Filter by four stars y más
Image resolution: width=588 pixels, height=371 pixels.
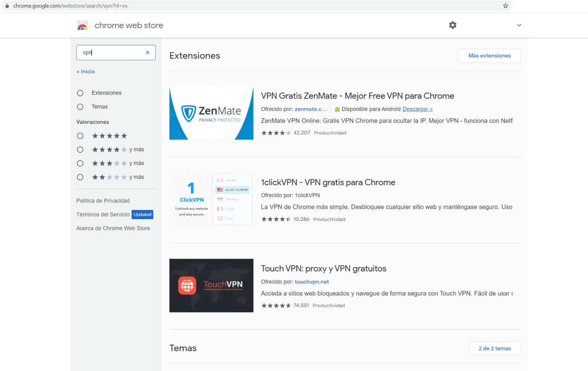coord(80,150)
